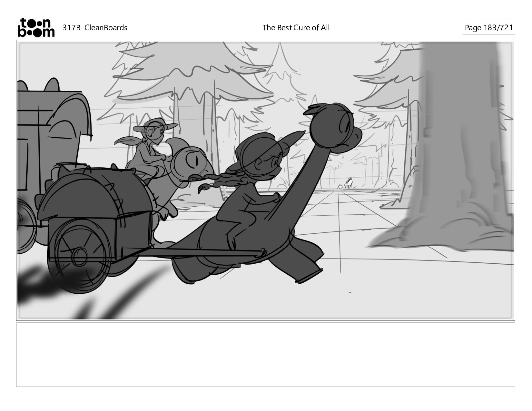Click the 'Page 183/721' page number box
The width and height of the screenshot is (532, 411).
click(x=488, y=28)
